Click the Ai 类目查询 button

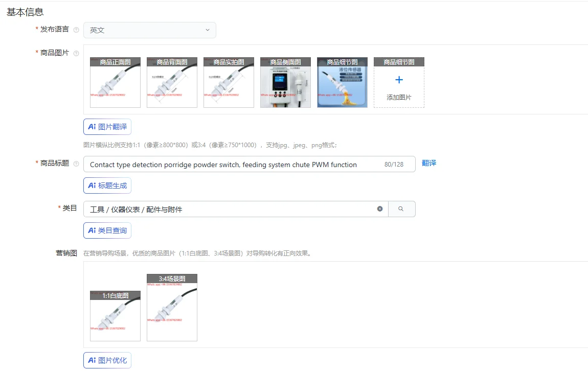click(x=107, y=230)
